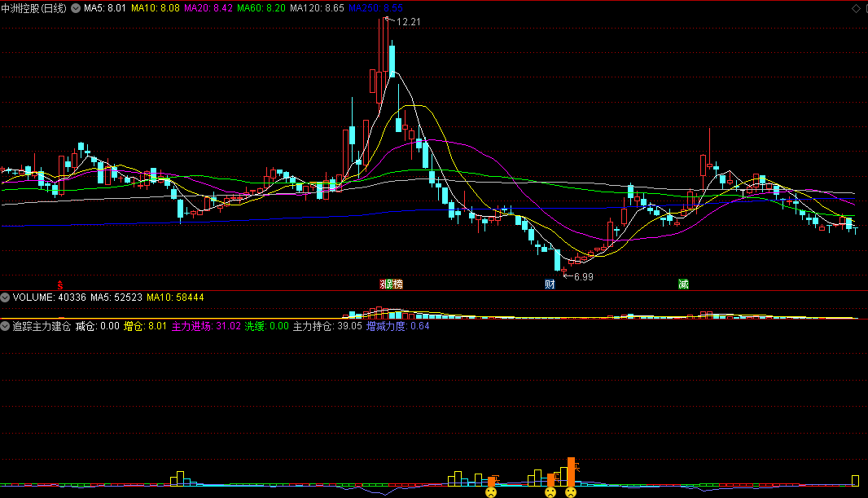Select the stock title 中洲控股(日线)

click(x=33, y=8)
